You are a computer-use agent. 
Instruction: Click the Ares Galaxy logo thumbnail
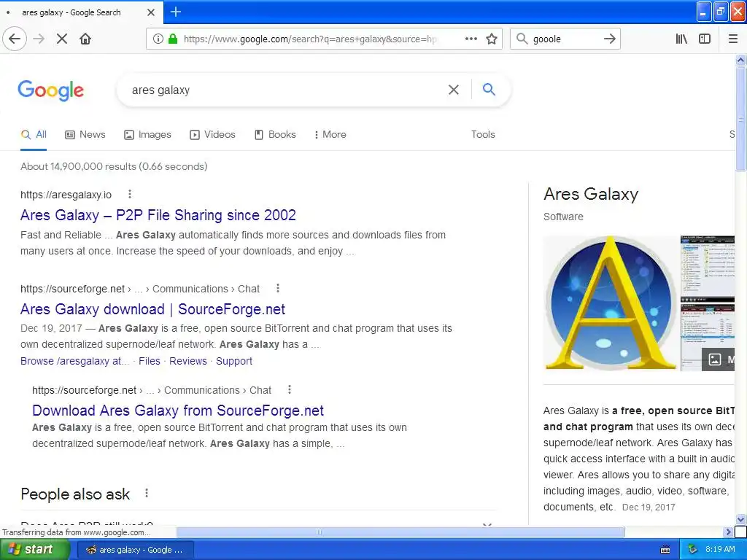tap(611, 303)
